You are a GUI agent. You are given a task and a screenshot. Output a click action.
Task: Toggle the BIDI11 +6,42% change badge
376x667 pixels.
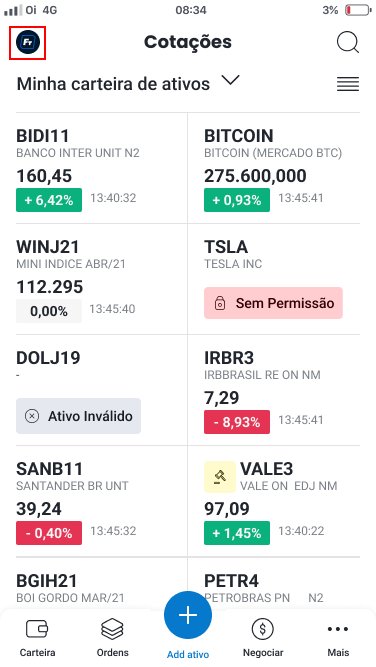(x=49, y=200)
